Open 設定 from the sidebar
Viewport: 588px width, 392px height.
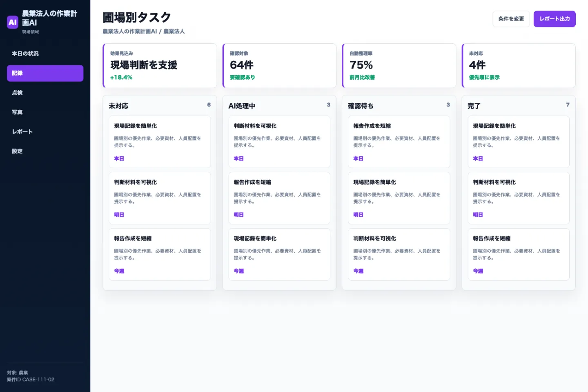coord(45,151)
